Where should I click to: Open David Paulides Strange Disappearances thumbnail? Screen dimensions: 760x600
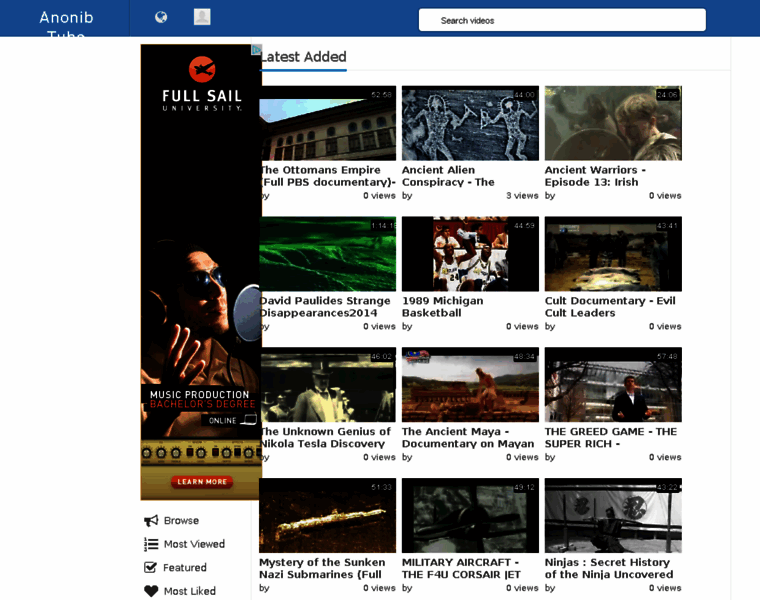[x=329, y=254]
